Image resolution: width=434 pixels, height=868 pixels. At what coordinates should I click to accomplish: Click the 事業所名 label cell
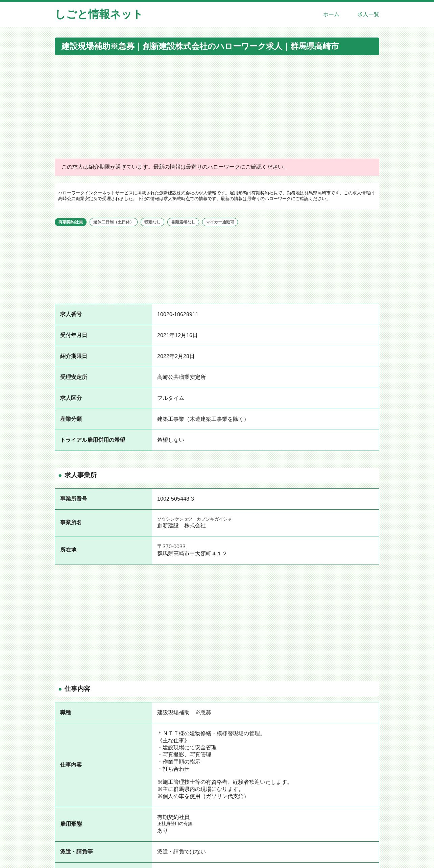coord(103,523)
